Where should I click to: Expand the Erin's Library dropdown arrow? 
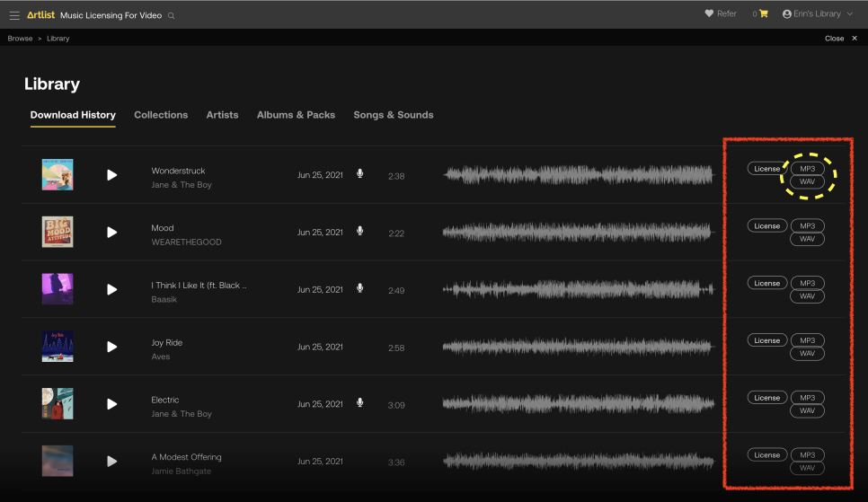[850, 13]
